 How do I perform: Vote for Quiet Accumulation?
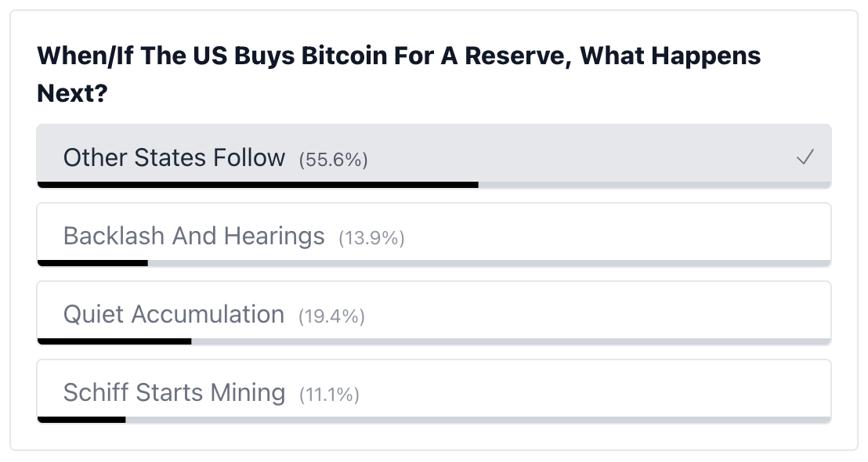(x=434, y=313)
